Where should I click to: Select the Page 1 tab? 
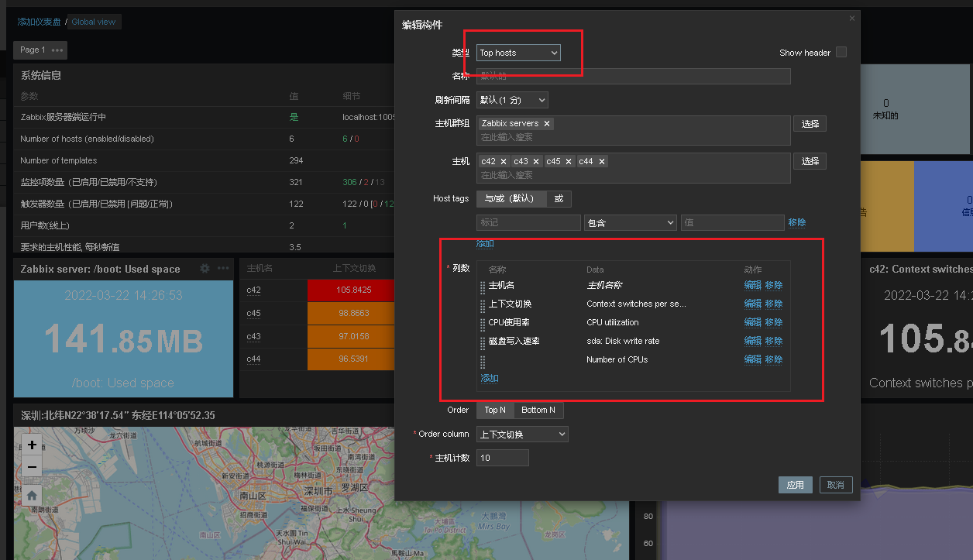(x=33, y=50)
